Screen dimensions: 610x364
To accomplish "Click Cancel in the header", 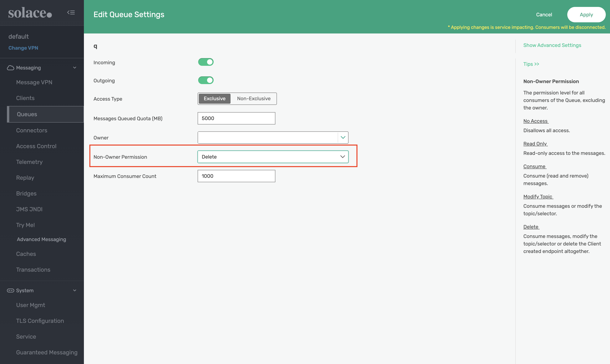I will pyautogui.click(x=544, y=15).
